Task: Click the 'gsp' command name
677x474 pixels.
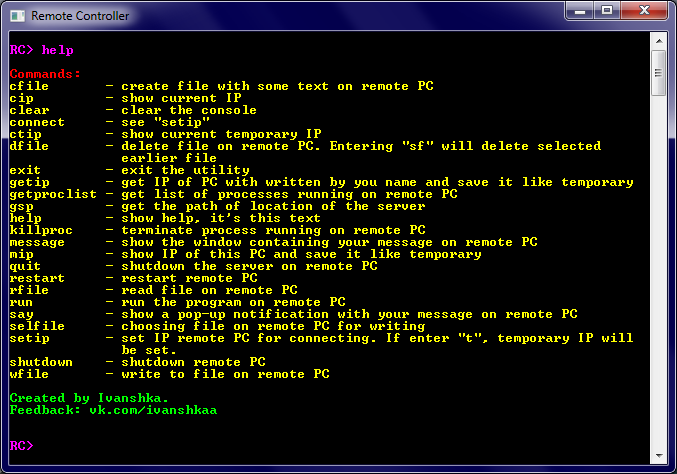Action: click(x=21, y=206)
